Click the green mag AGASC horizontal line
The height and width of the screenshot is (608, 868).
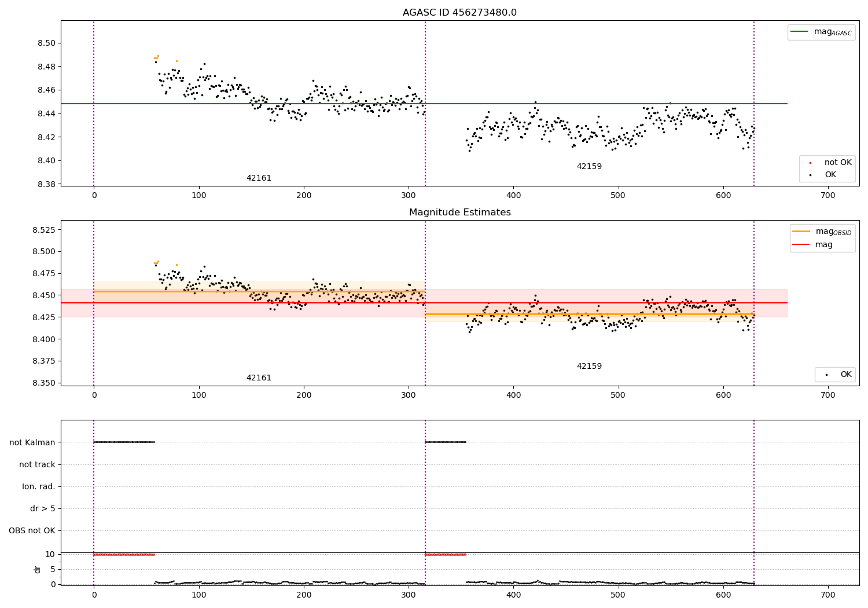[440, 104]
